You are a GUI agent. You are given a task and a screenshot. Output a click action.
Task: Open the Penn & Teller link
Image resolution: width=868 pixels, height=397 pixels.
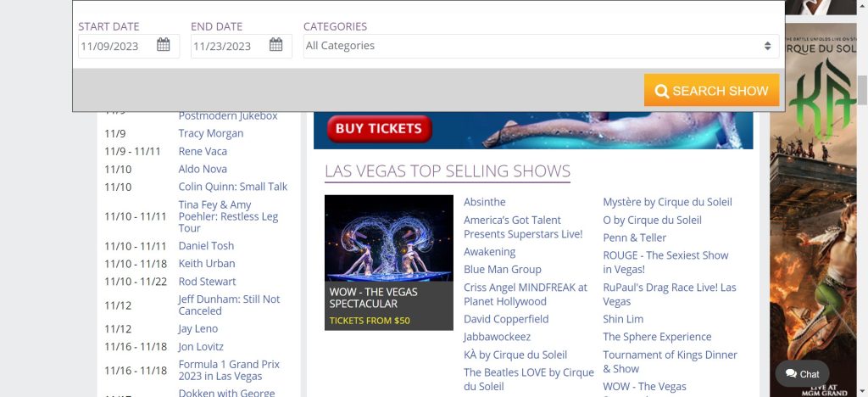click(634, 238)
